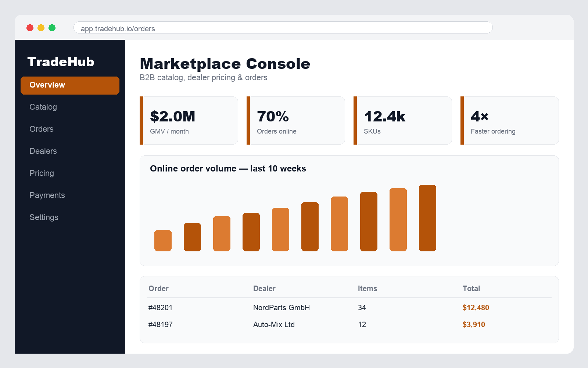Click items count 34

tap(362, 308)
